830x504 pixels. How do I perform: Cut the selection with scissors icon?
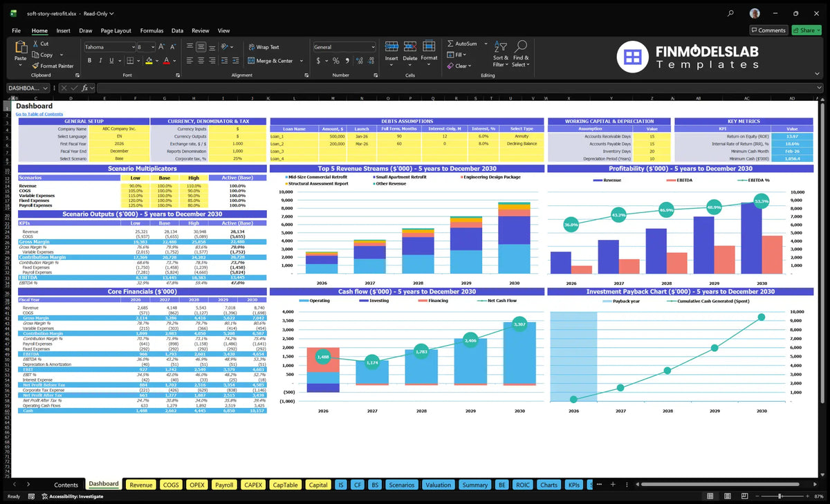coord(35,44)
